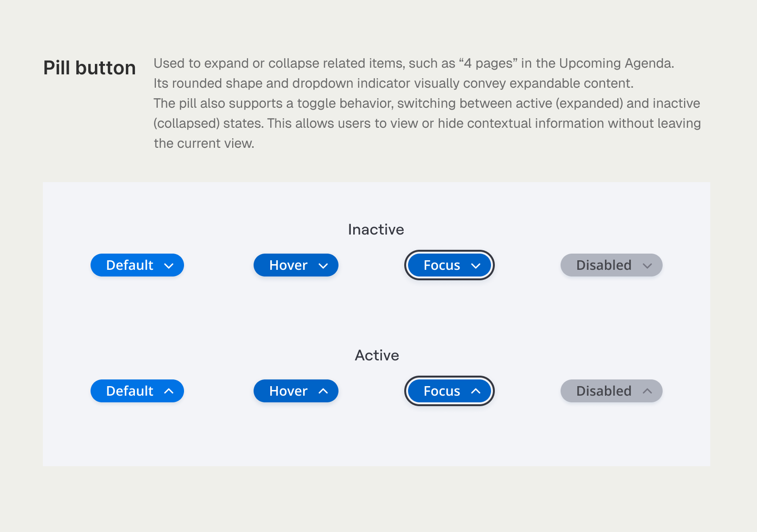This screenshot has width=757, height=532.
Task: Click the chevron-down icon on inactive Default pill
Action: (169, 266)
